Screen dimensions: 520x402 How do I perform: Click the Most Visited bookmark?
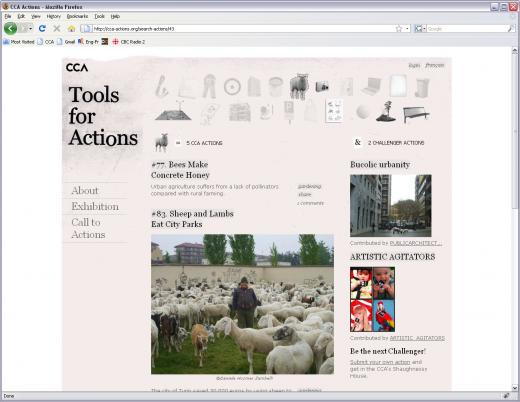click(x=19, y=42)
